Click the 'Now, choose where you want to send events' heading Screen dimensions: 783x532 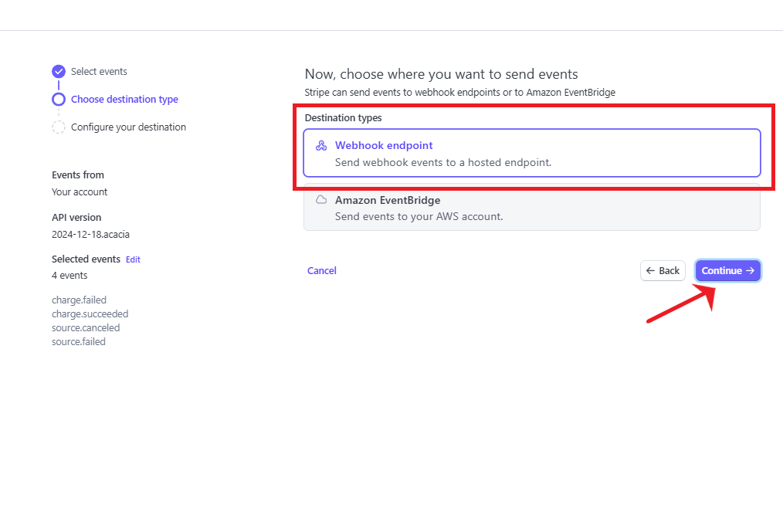pos(442,74)
